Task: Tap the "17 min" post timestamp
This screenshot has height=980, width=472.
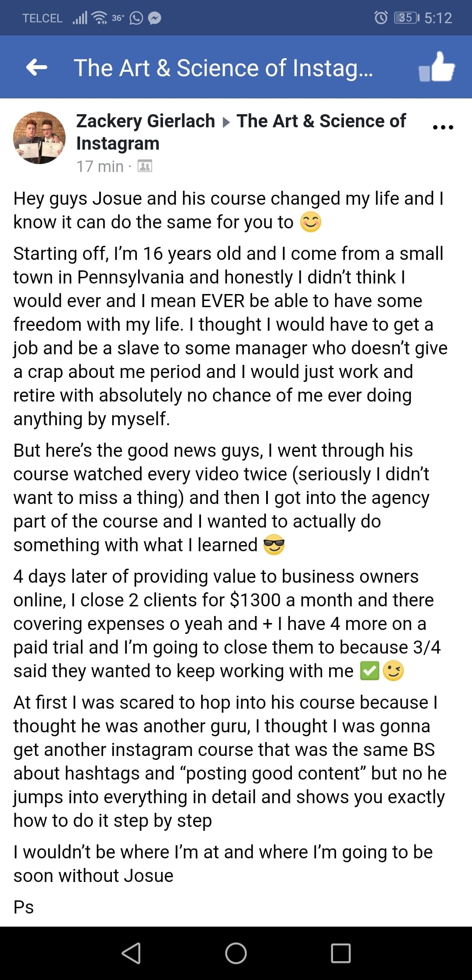Action: [x=100, y=167]
